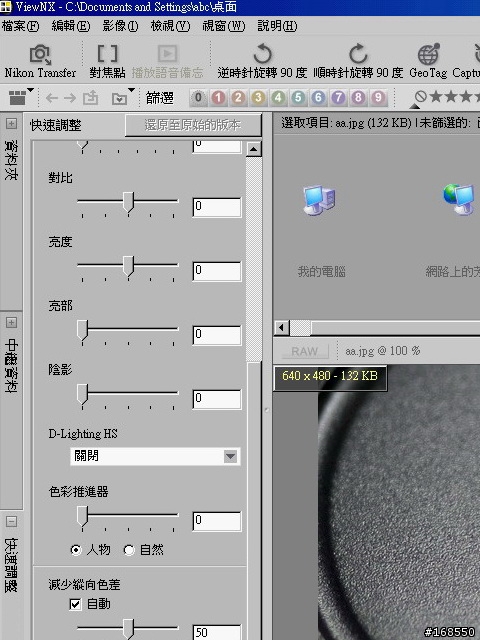Click the 對比 value field
The image size is (480, 640).
coord(217,207)
